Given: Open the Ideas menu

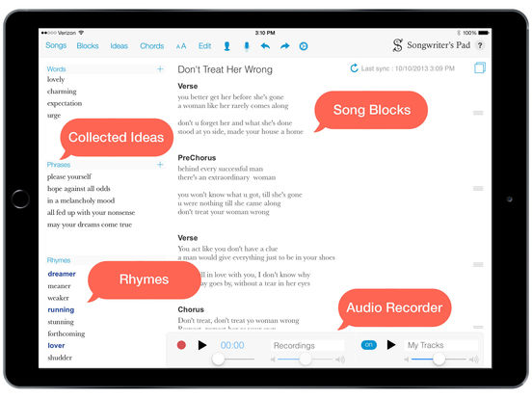Looking at the screenshot, I should tap(120, 46).
